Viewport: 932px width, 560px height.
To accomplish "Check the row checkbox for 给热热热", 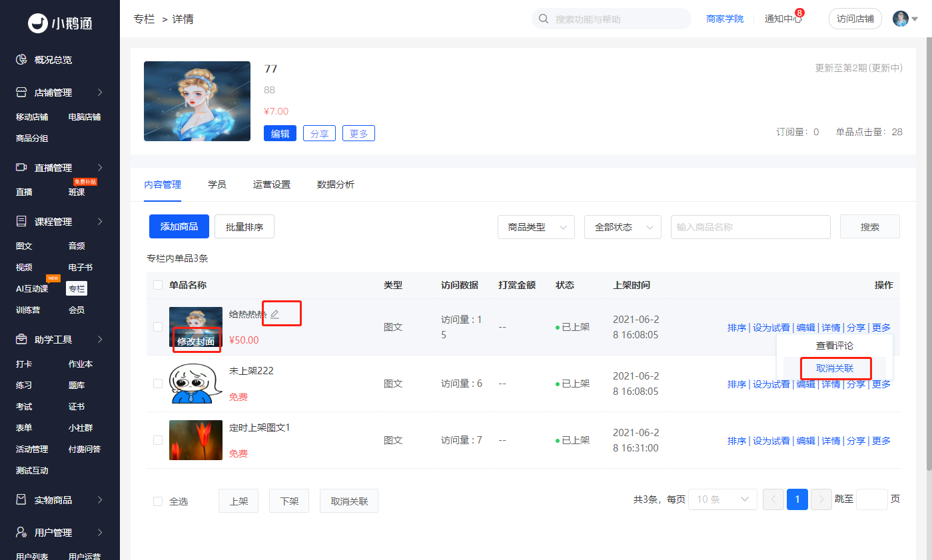I will (158, 327).
